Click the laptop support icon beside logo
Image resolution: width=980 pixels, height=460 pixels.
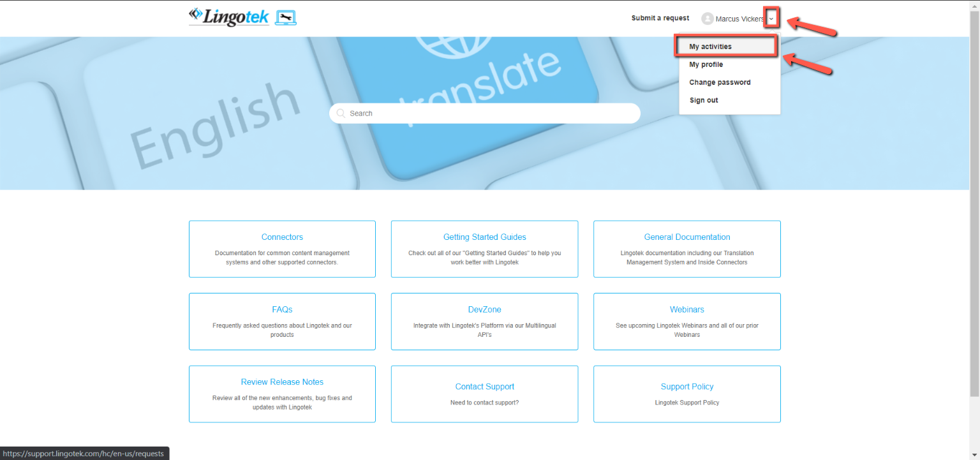(286, 18)
